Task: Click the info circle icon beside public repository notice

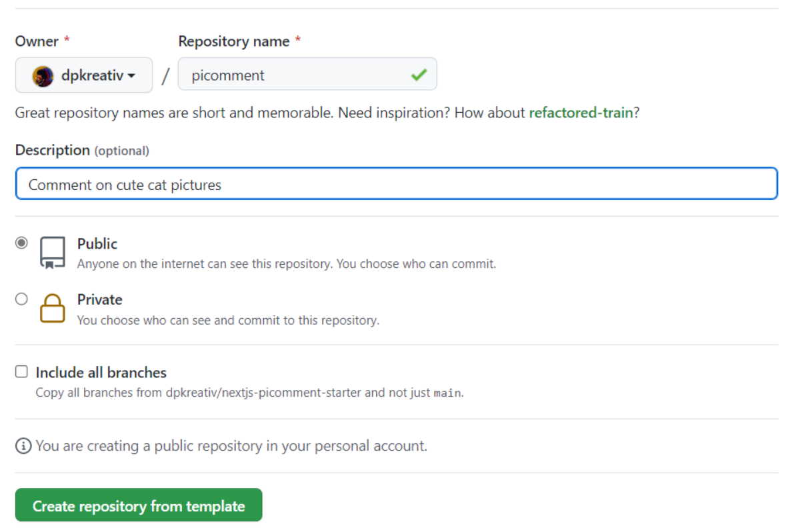Action: (x=23, y=446)
